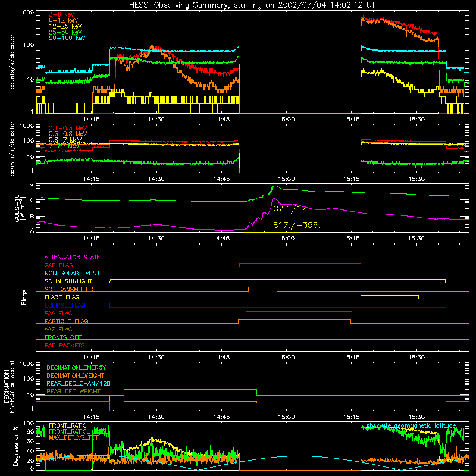Click the HESSI Observing Summary title text
The image size is (476, 476).
[x=252, y=5]
